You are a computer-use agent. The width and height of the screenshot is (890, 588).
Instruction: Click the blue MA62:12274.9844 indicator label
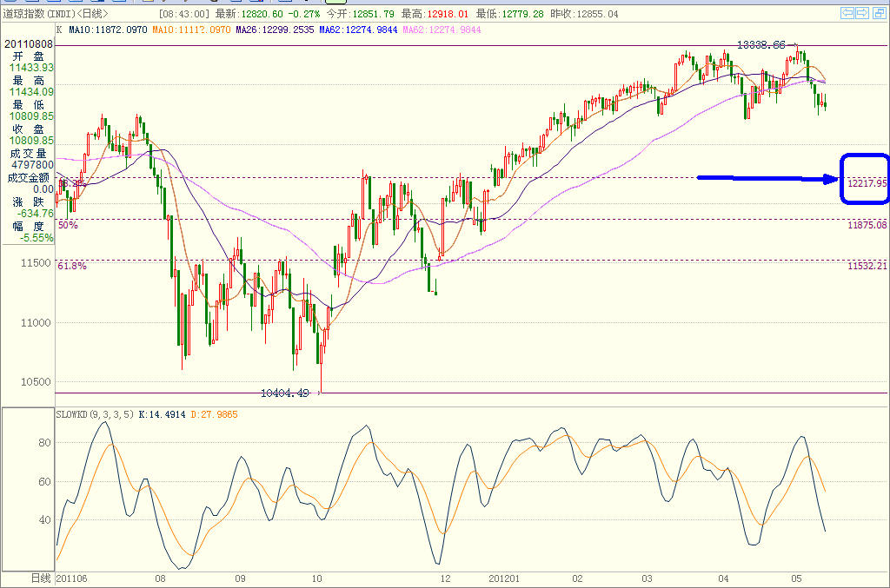pos(358,30)
